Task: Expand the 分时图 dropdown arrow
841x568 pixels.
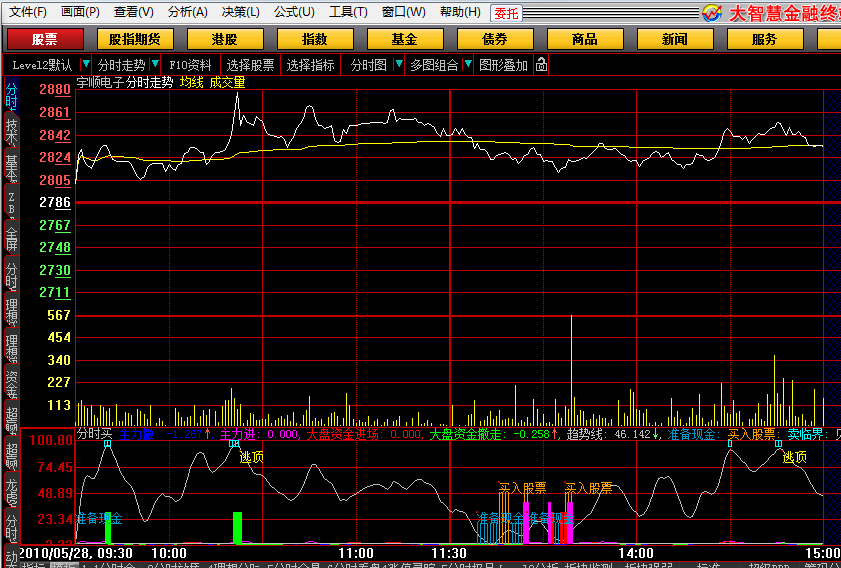Action: pyautogui.click(x=399, y=64)
